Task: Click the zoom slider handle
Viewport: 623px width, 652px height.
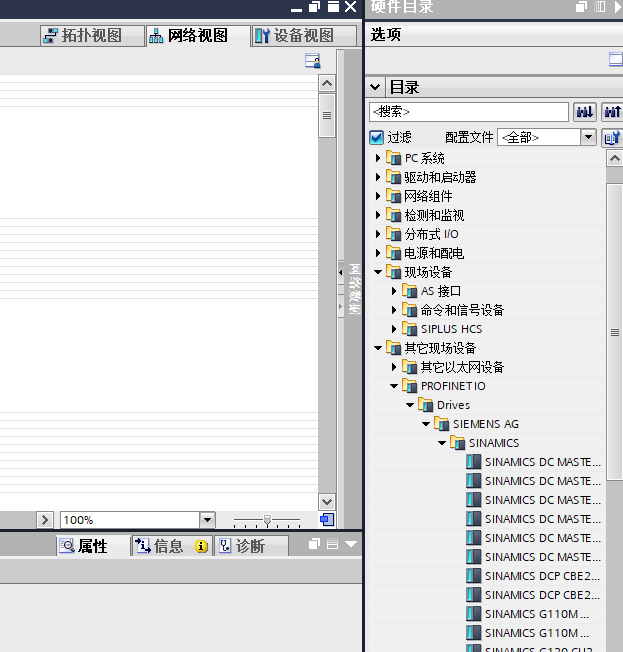Action: 266,520
